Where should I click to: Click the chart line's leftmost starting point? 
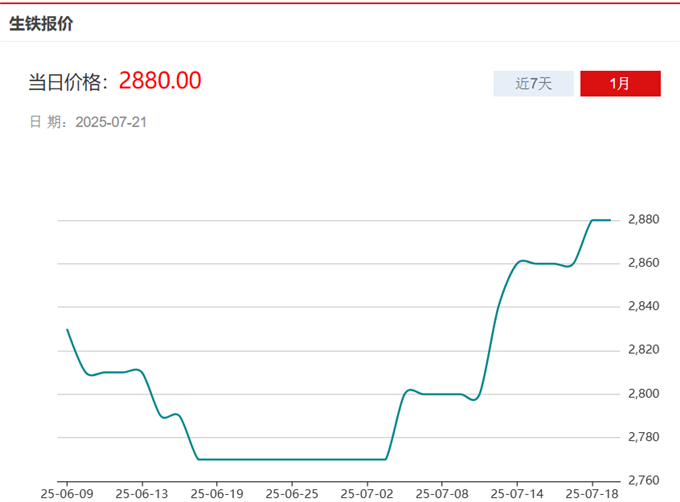pyautogui.click(x=67, y=329)
